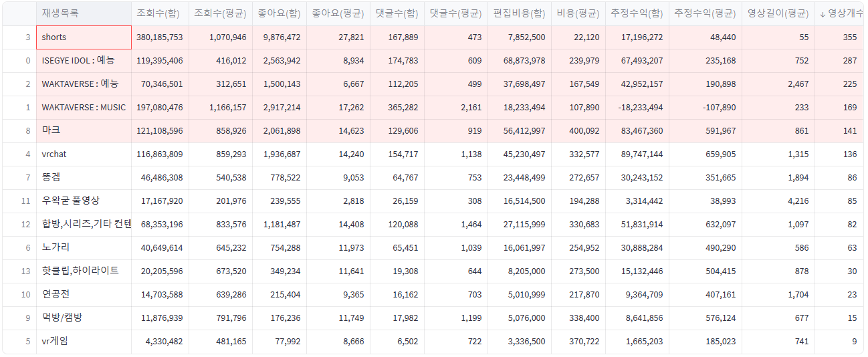Click row index 0 for ISEGYE IDOL
The height and width of the screenshot is (357, 868).
click(x=20, y=61)
